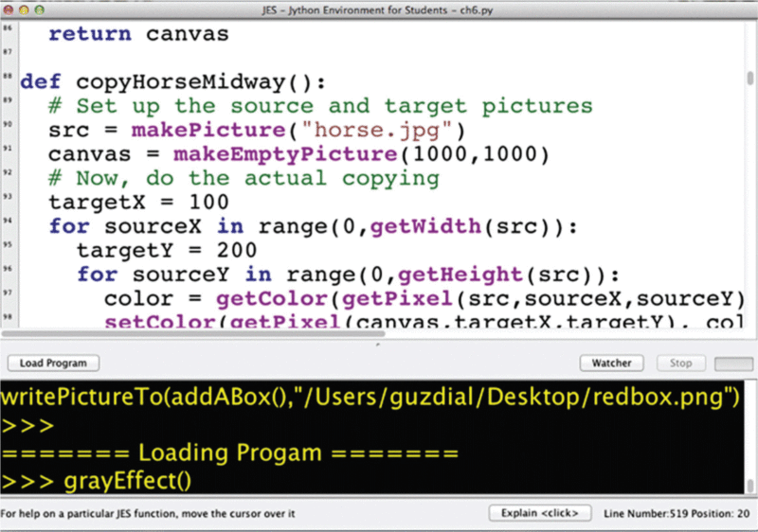
Task: Click the 'targetY = 200' line
Action: pyautogui.click(x=167, y=251)
